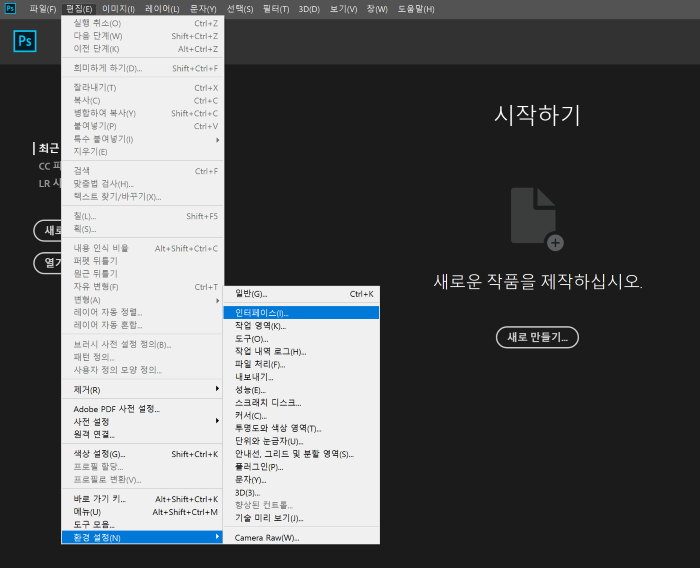Select 인터페이스(I)... preferences item
This screenshot has height=568, width=700.
301,313
